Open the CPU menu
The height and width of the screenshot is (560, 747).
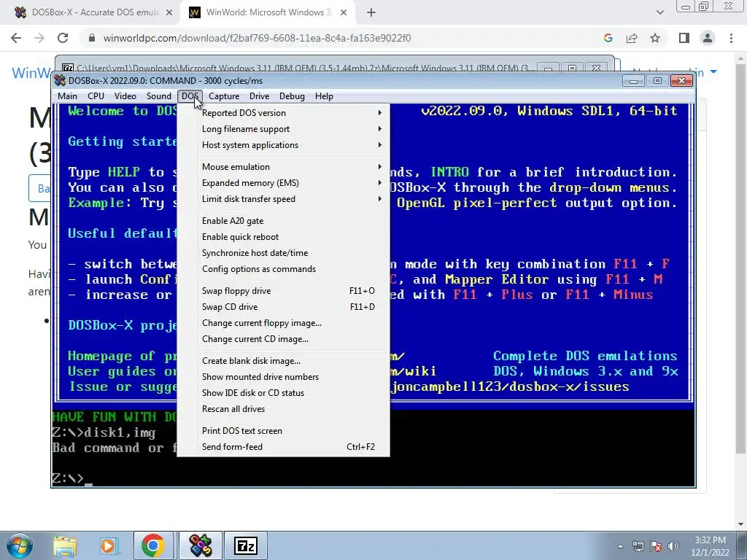point(96,96)
